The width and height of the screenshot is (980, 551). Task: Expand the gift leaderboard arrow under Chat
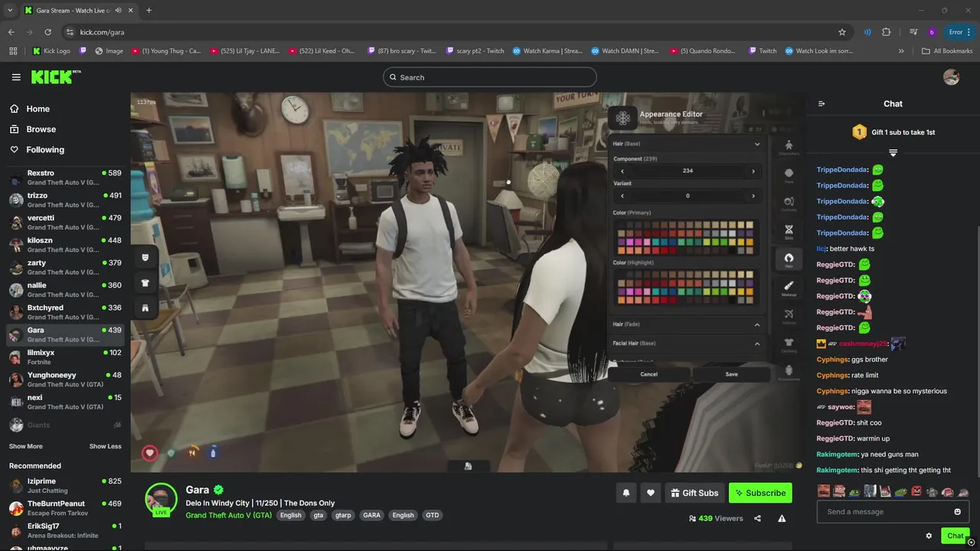point(893,153)
